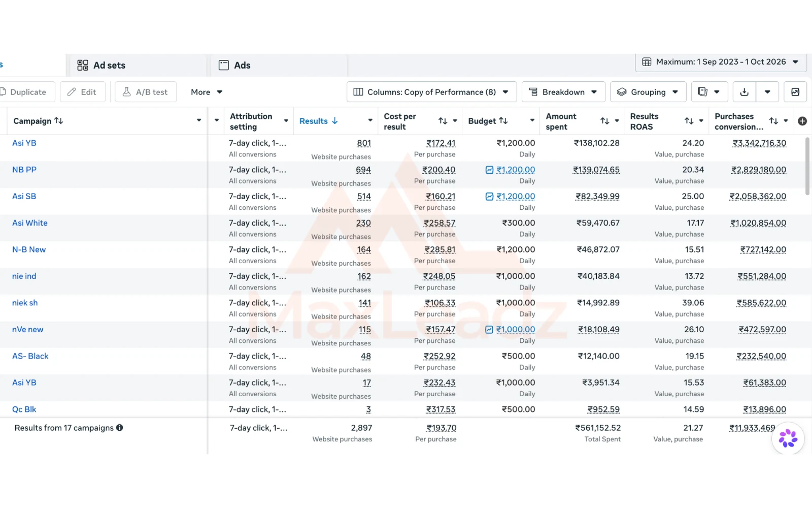Viewport: 812px width, 508px height.
Task: Sort by Results ROAS arrows
Action: (x=689, y=121)
